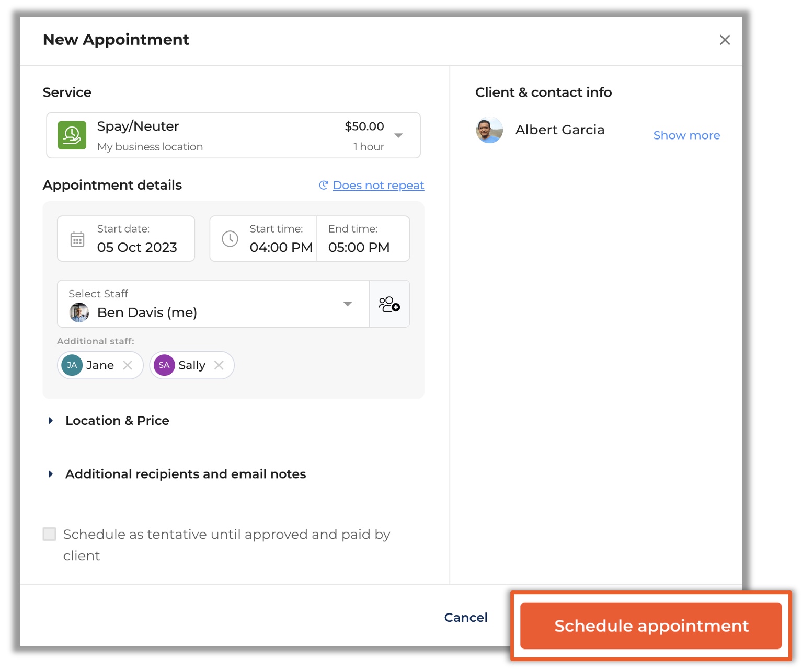Click the add additional staff icon
The height and width of the screenshot is (672, 802).
(x=389, y=304)
